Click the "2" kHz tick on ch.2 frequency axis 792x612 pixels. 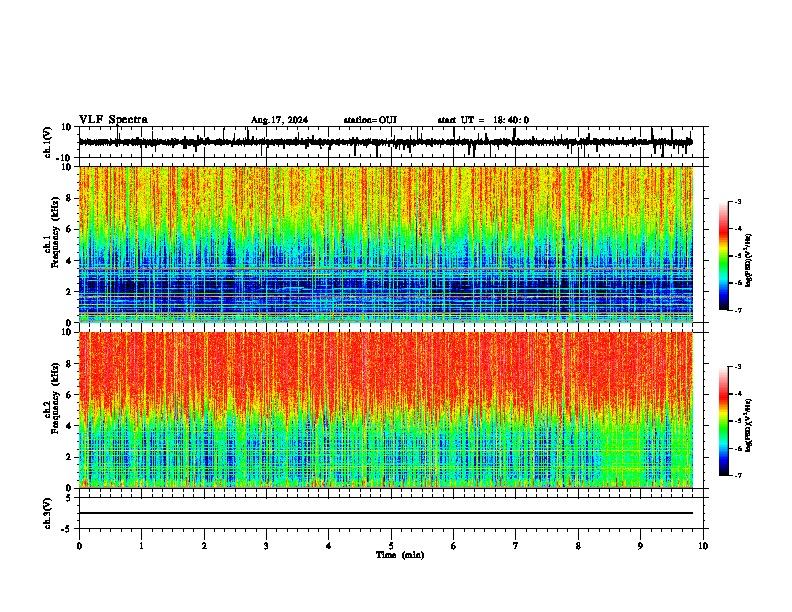(69, 457)
